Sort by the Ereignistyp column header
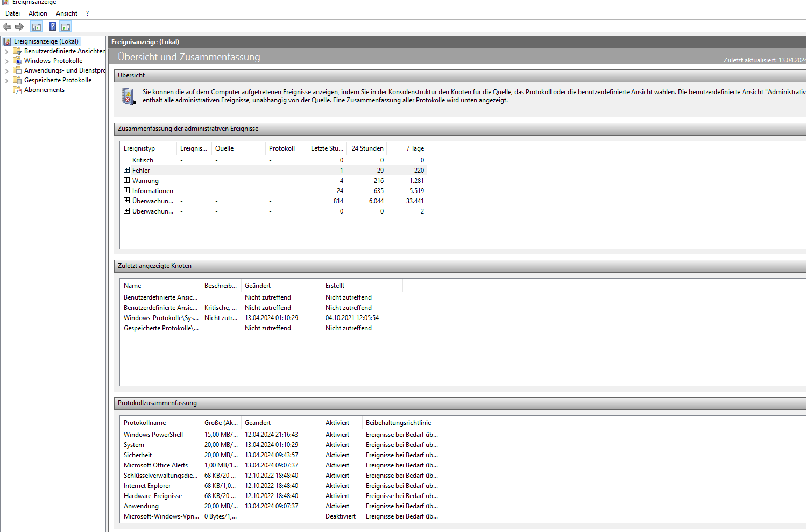Viewport: 806px width, 532px height. tap(149, 148)
